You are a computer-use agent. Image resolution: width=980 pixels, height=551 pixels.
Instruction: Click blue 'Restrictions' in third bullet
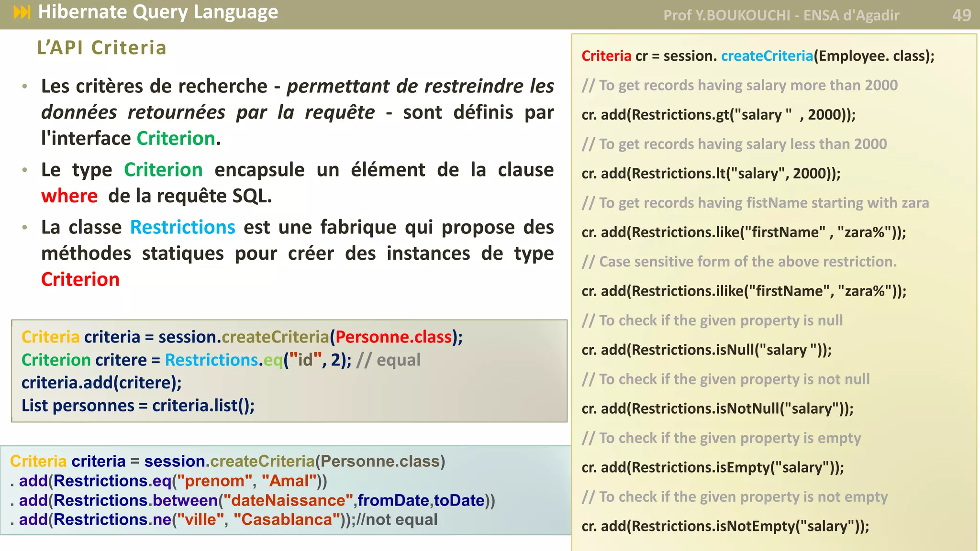[x=183, y=227]
